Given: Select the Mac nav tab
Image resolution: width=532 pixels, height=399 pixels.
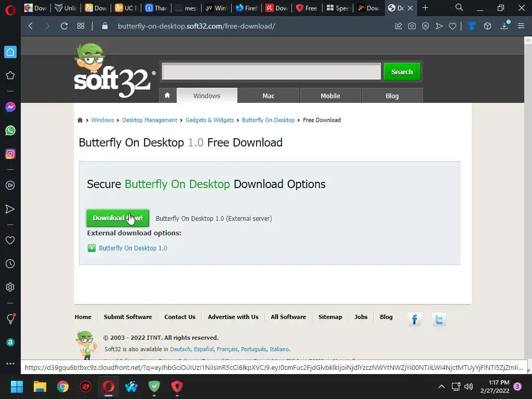Looking at the screenshot, I should pyautogui.click(x=269, y=96).
